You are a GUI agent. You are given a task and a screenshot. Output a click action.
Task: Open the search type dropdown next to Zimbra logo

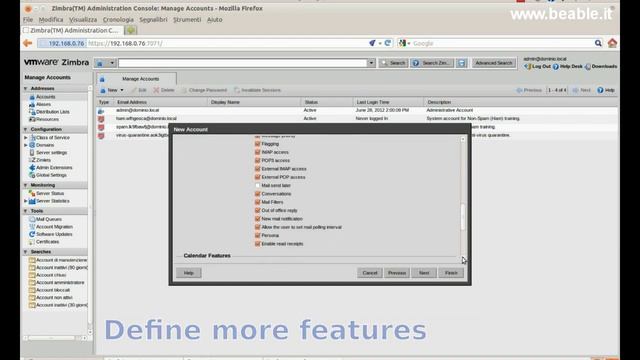click(x=112, y=63)
